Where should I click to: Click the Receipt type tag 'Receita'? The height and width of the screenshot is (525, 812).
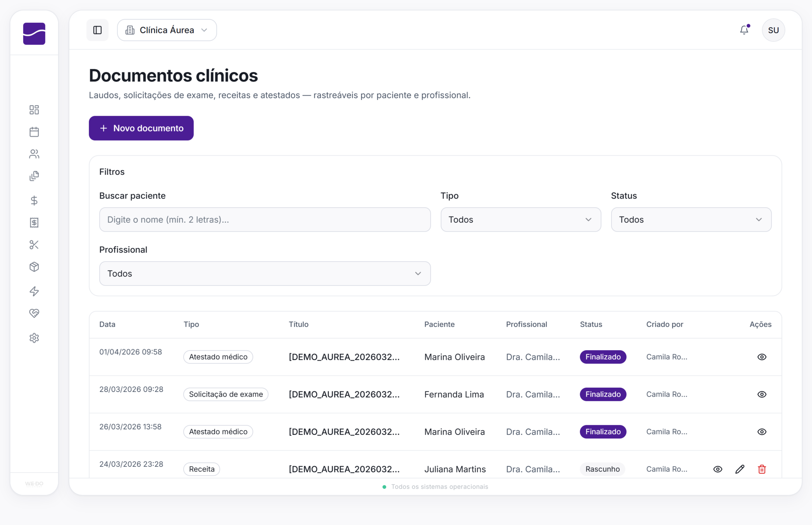202,469
